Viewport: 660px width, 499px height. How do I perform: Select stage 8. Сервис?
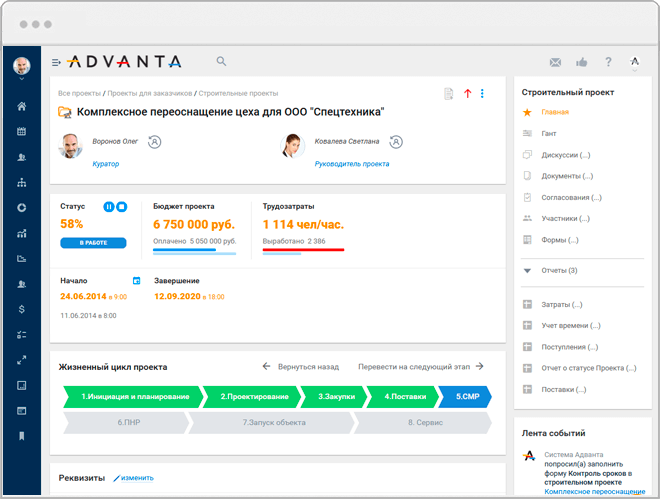tap(423, 422)
